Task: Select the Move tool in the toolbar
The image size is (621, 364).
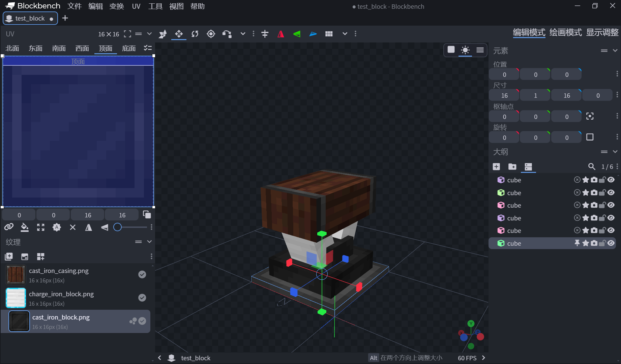Action: (x=178, y=34)
